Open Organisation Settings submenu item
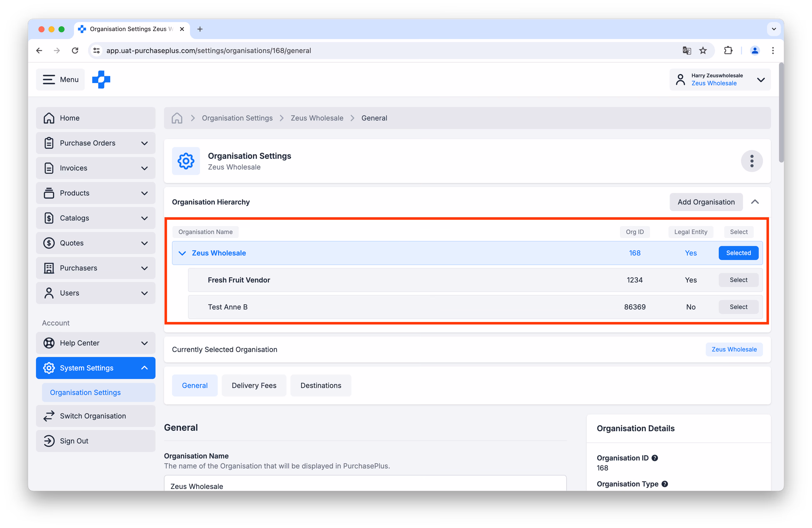Viewport: 812px width, 528px height. point(99,392)
